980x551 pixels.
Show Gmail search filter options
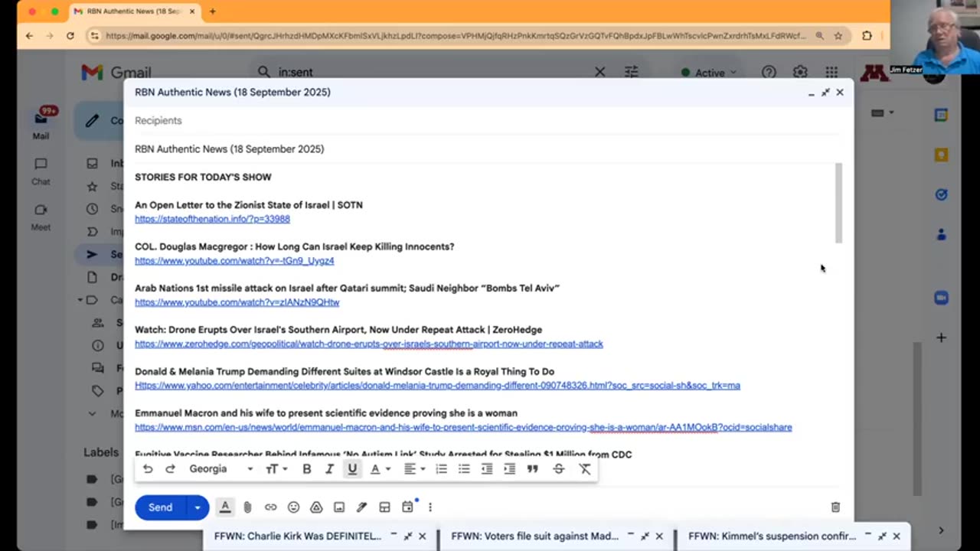pos(631,72)
